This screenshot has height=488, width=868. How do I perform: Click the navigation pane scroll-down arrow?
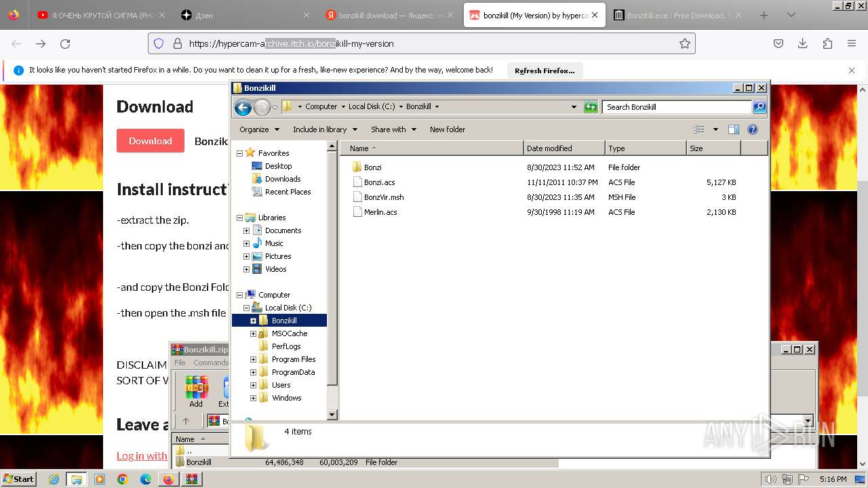332,414
